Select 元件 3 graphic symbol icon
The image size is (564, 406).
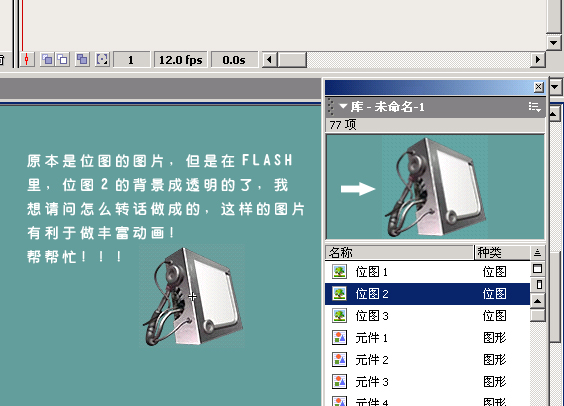point(339,382)
